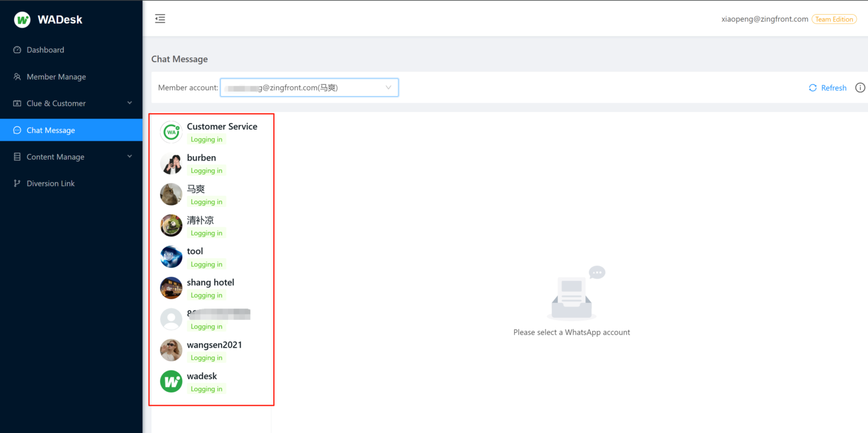
Task: Click the shang hotel avatar
Action: coord(171,288)
